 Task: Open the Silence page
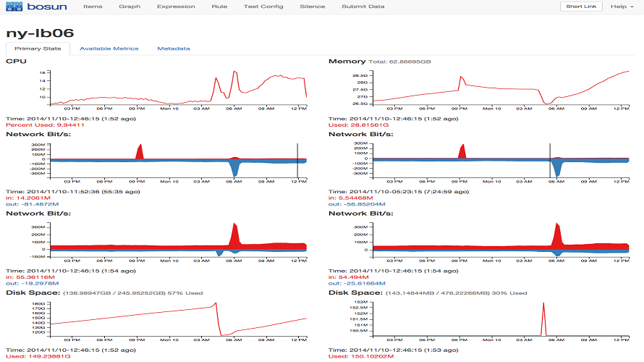click(x=312, y=7)
